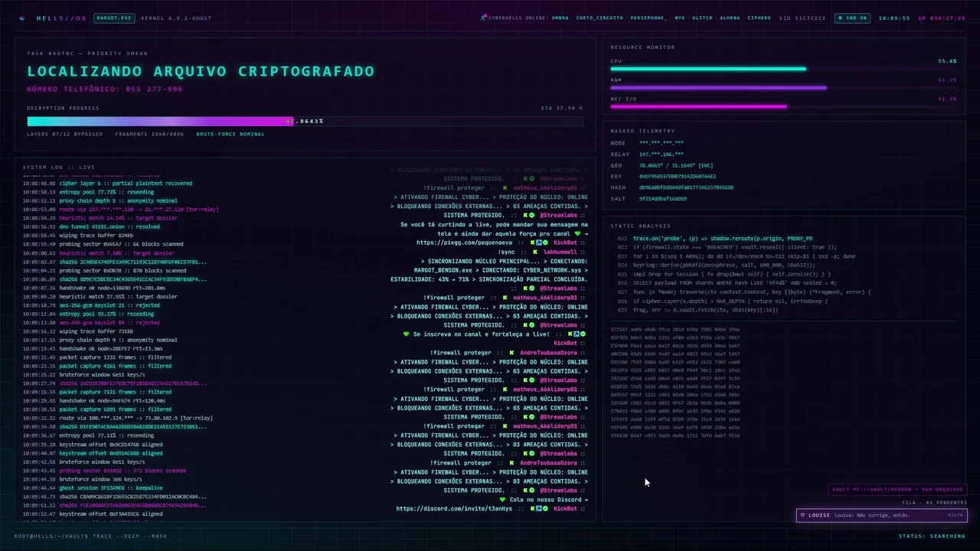Click the 'MASKED TELEMETRY' panel header
Image resolution: width=980 pixels, height=551 pixels.
tap(642, 131)
